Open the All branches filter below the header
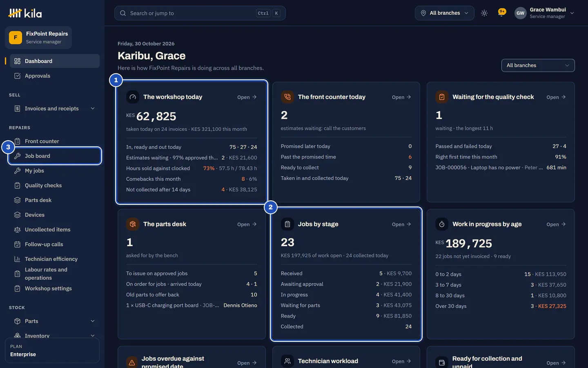588x368 pixels. pos(538,65)
